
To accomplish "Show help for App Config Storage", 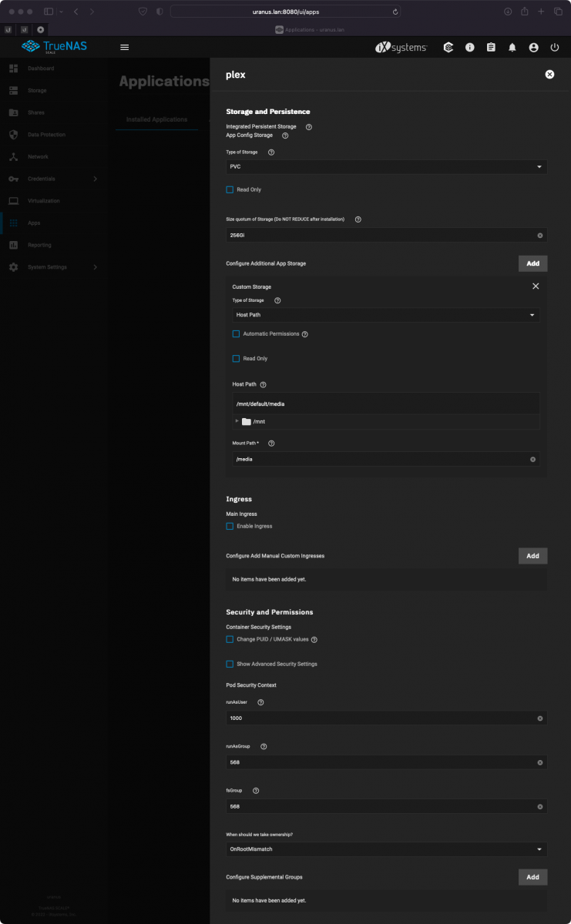I will 285,136.
